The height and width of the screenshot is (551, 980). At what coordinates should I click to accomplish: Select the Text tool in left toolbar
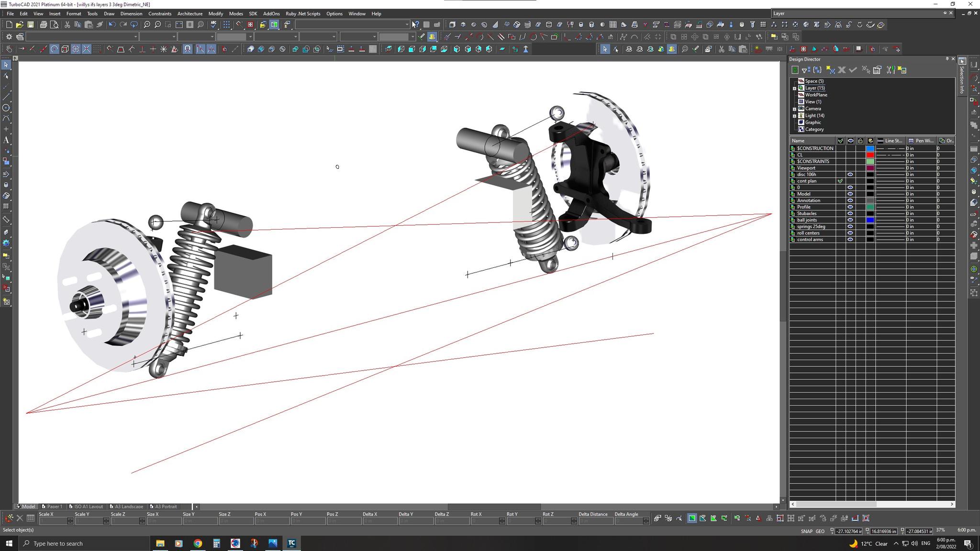click(x=6, y=140)
